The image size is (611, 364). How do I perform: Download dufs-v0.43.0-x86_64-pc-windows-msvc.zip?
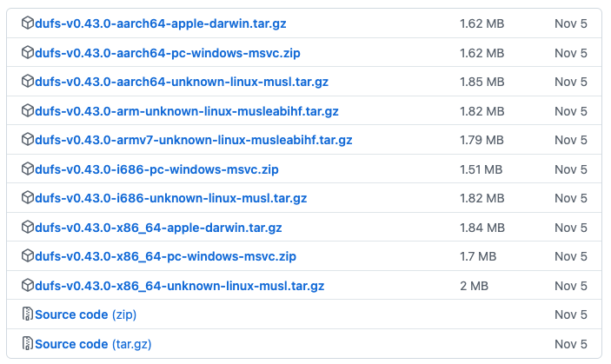(165, 256)
